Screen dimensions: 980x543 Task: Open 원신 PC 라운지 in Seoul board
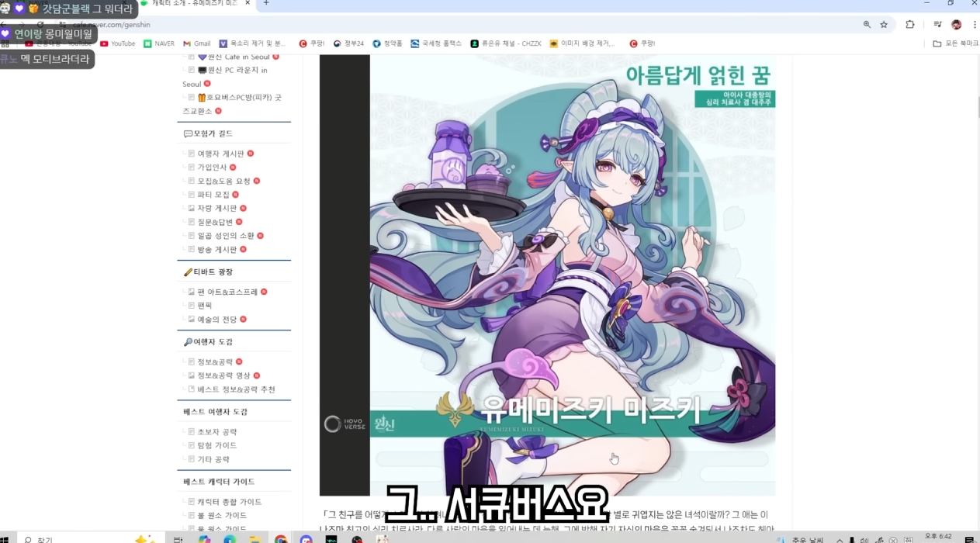[233, 70]
